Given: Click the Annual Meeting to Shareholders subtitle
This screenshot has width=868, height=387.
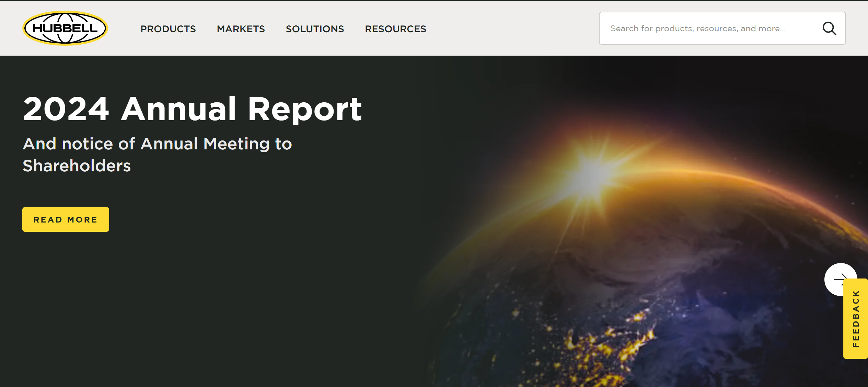Looking at the screenshot, I should [157, 155].
